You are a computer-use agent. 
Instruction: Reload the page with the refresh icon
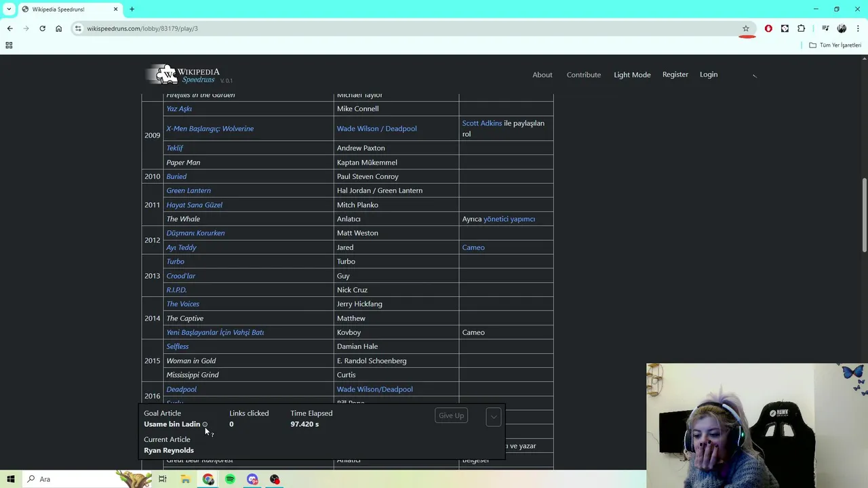[x=42, y=28]
